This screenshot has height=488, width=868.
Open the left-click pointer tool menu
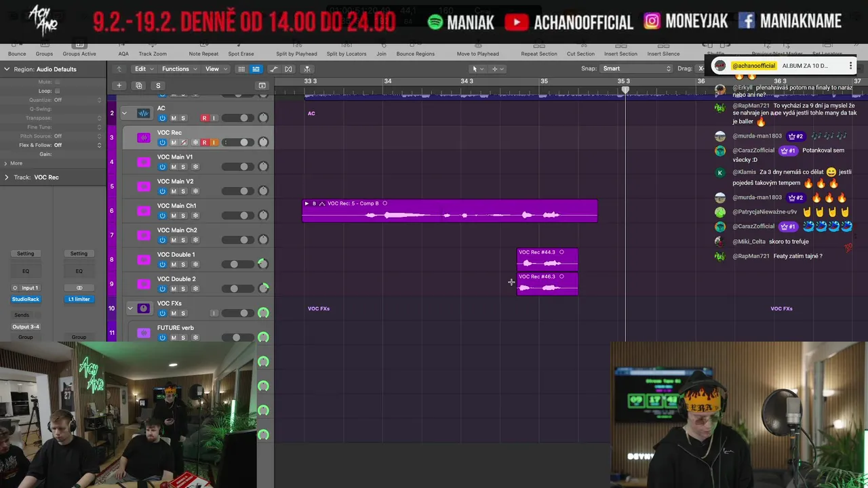point(477,69)
